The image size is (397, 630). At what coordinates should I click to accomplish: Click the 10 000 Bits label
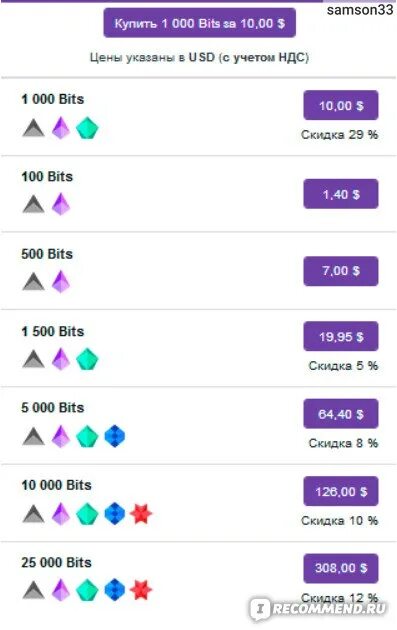tap(57, 485)
